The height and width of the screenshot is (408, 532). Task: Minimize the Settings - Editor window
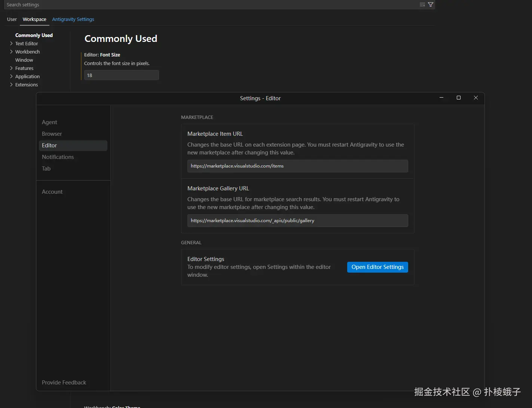point(441,98)
